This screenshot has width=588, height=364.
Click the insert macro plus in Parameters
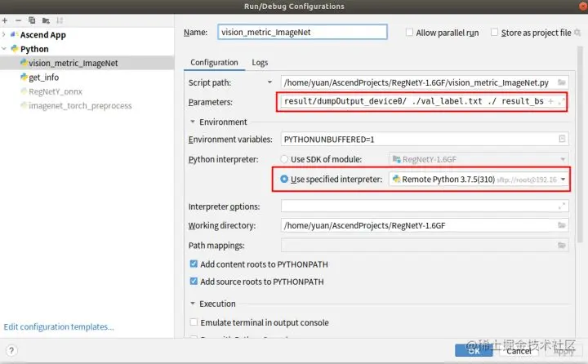[x=551, y=101]
